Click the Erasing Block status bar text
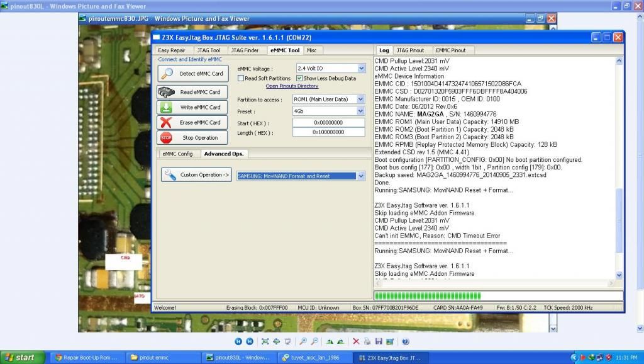Viewport: 644px width, 364px height. 257,308
